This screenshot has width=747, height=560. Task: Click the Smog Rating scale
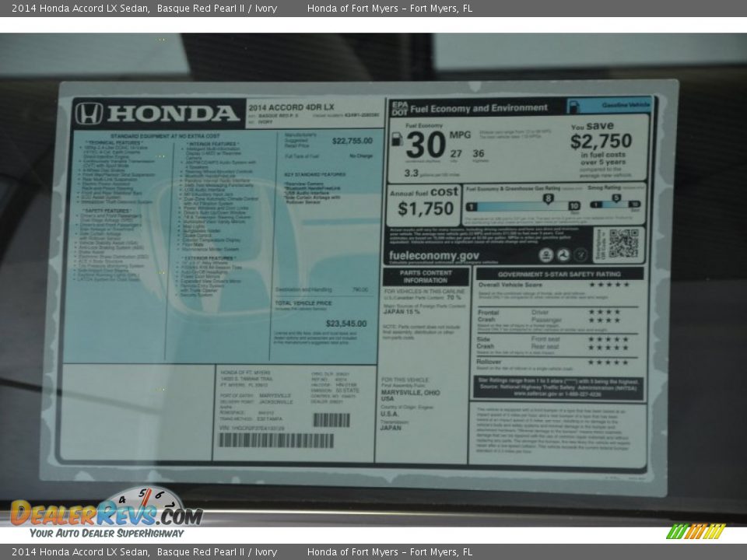coord(615,205)
